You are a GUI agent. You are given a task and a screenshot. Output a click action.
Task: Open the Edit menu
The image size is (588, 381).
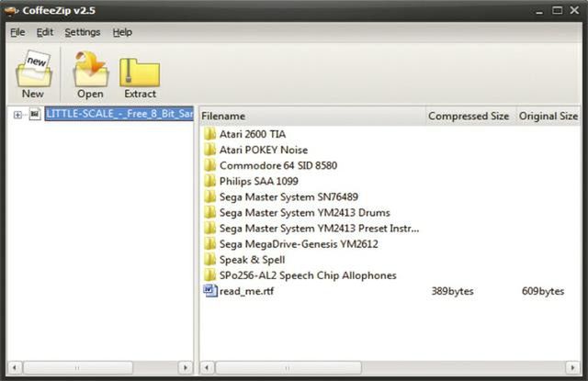[x=45, y=32]
